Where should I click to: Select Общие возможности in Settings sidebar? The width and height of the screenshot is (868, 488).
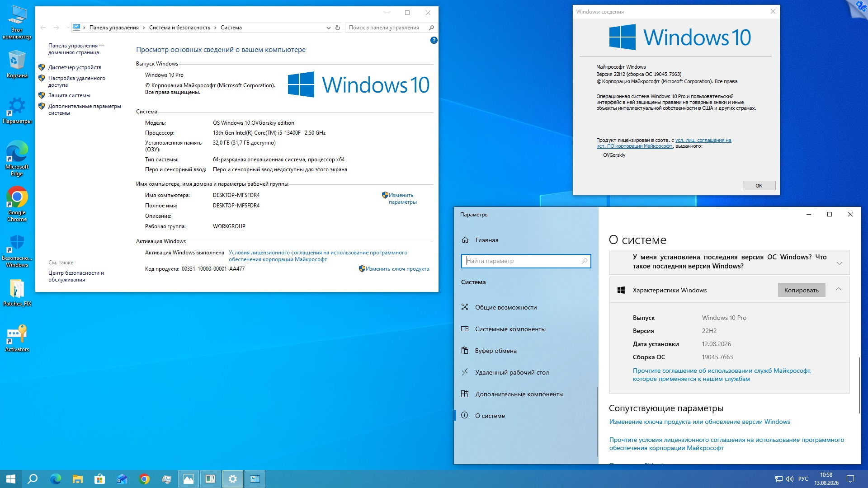(506, 307)
